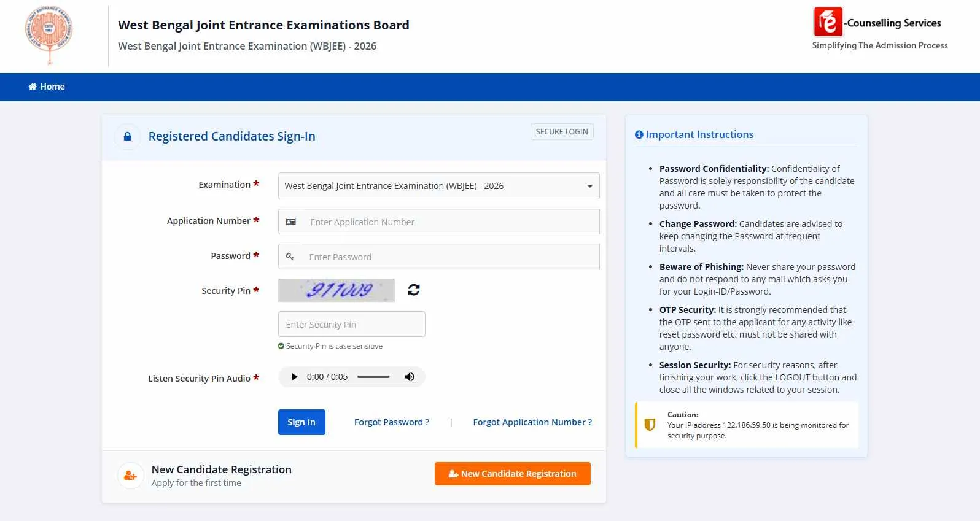Screen dimensions: 980x521
Task: Open Forgot Application Number link
Action: (x=532, y=422)
